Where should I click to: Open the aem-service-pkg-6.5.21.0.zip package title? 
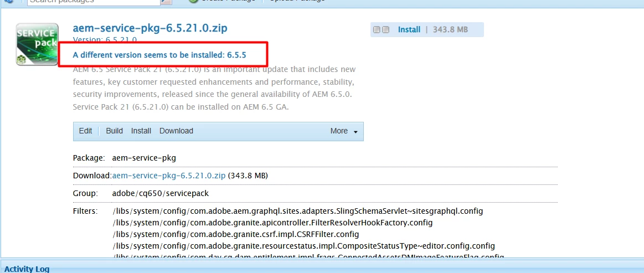[x=150, y=28]
